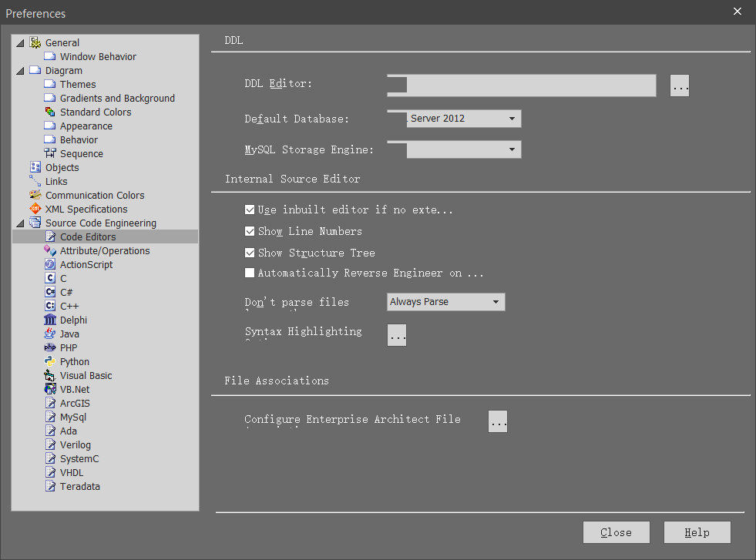Select the C# language icon
The image size is (756, 560).
pyautogui.click(x=49, y=292)
